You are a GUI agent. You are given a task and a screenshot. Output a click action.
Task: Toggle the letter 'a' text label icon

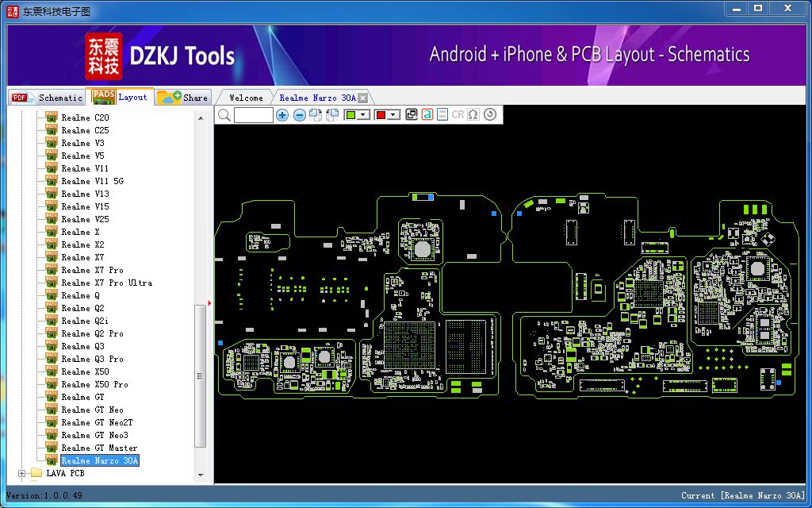[427, 114]
